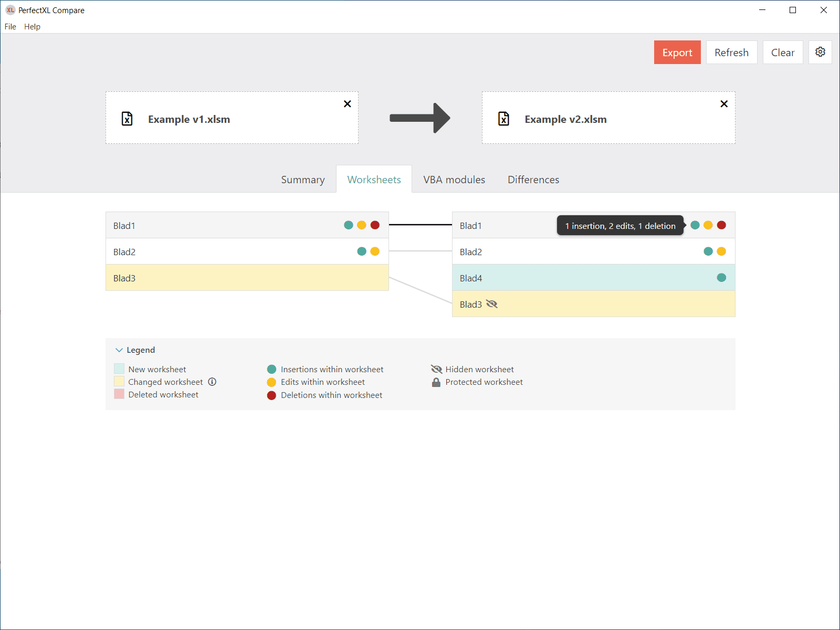Click the Refresh button

(731, 52)
